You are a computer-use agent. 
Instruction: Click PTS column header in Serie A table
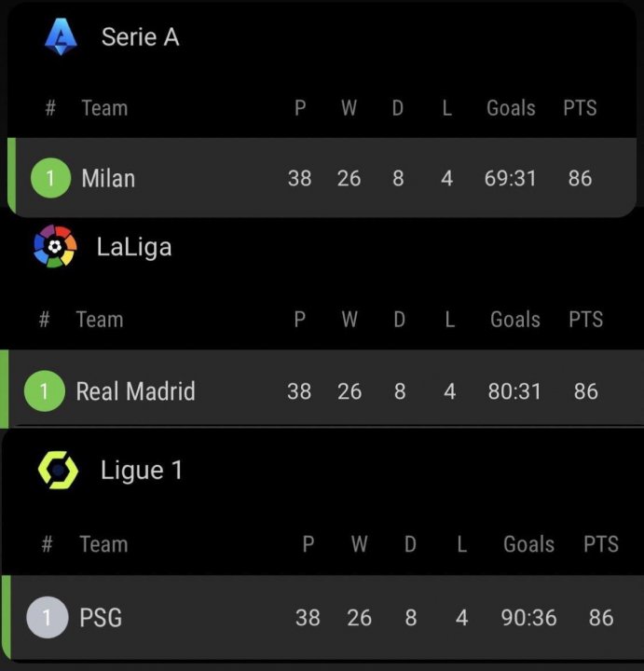[580, 108]
